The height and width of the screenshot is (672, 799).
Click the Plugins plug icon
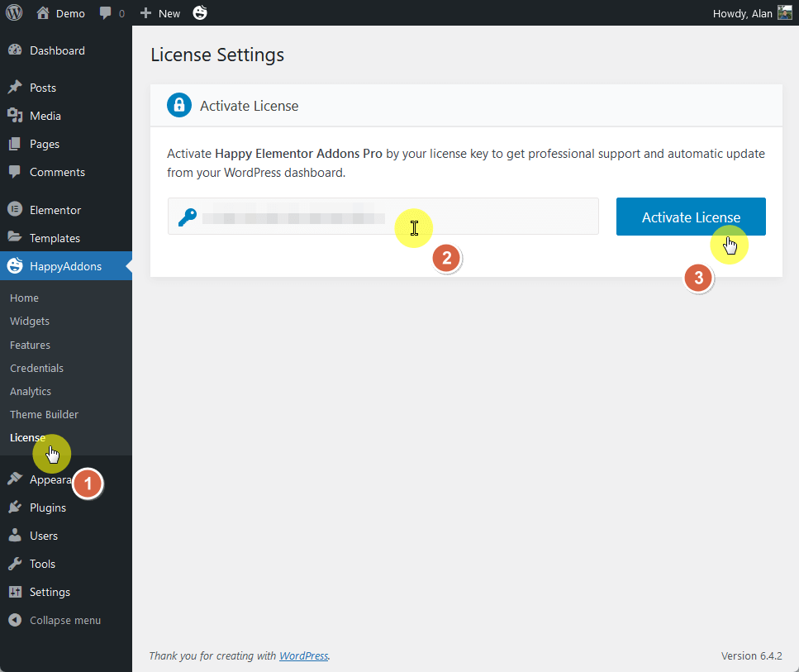15,508
